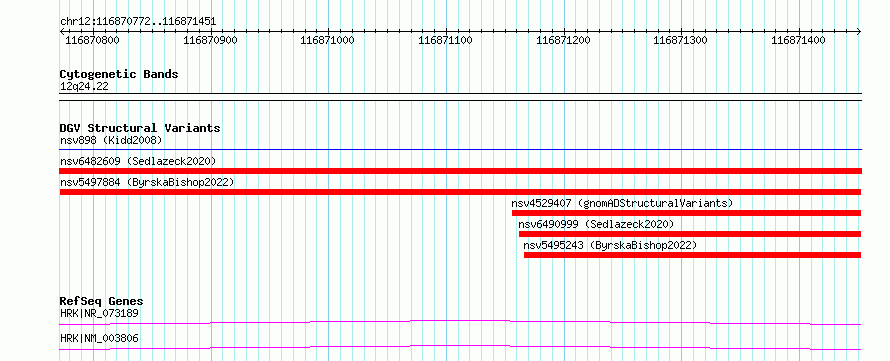The height and width of the screenshot is (361, 890).
Task: Open the nsv898 (Kidd2008) variant label
Action: pyautogui.click(x=111, y=140)
